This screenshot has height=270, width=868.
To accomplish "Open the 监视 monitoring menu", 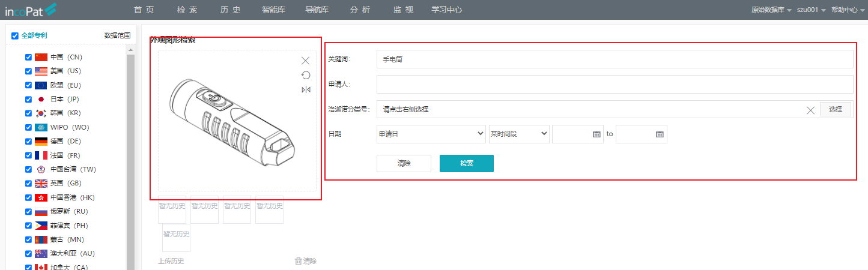I will (403, 10).
